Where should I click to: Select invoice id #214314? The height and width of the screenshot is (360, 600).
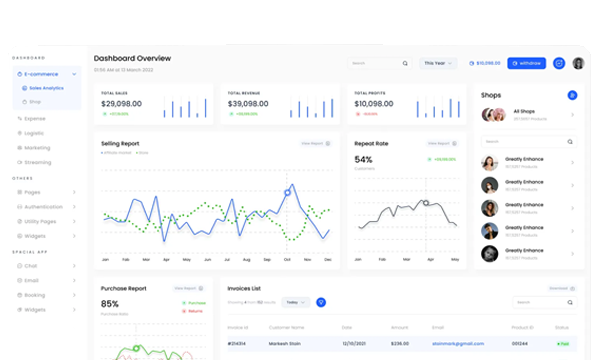237,344
